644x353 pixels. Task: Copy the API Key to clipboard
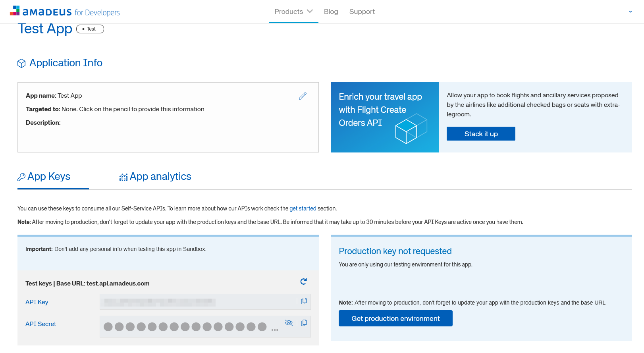[304, 301]
